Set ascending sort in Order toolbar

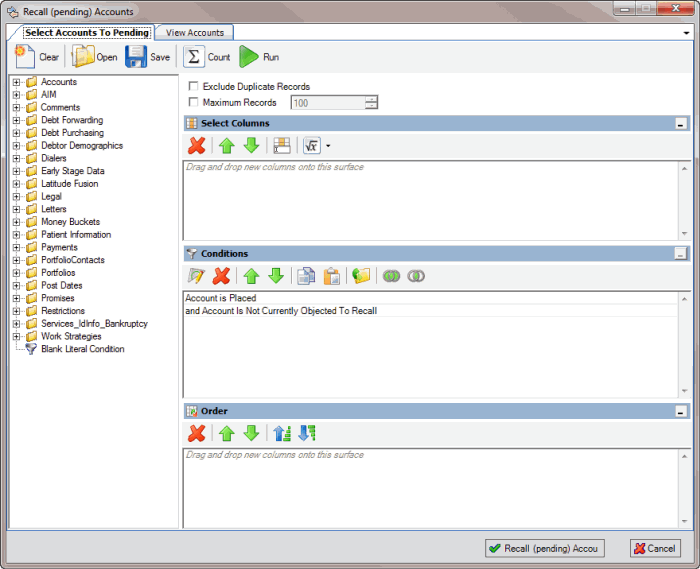[282, 433]
